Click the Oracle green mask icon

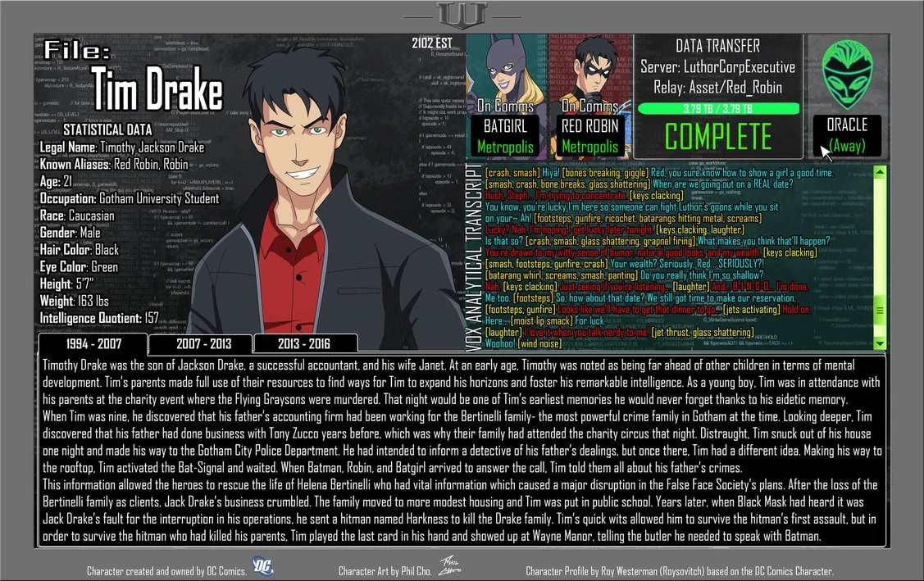848,75
